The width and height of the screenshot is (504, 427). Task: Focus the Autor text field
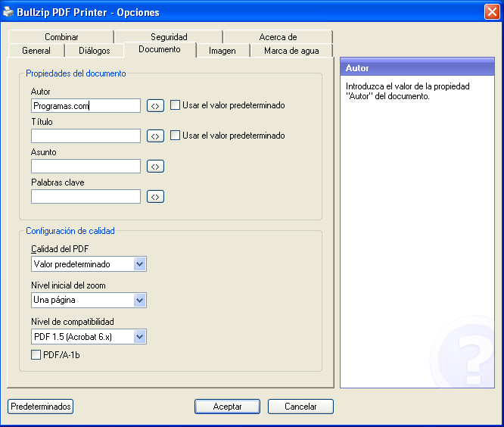point(86,106)
